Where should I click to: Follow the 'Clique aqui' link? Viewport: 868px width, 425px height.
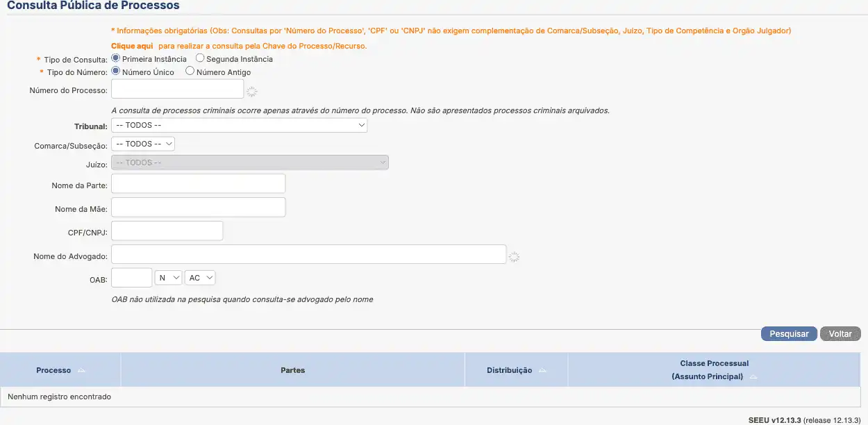[132, 46]
